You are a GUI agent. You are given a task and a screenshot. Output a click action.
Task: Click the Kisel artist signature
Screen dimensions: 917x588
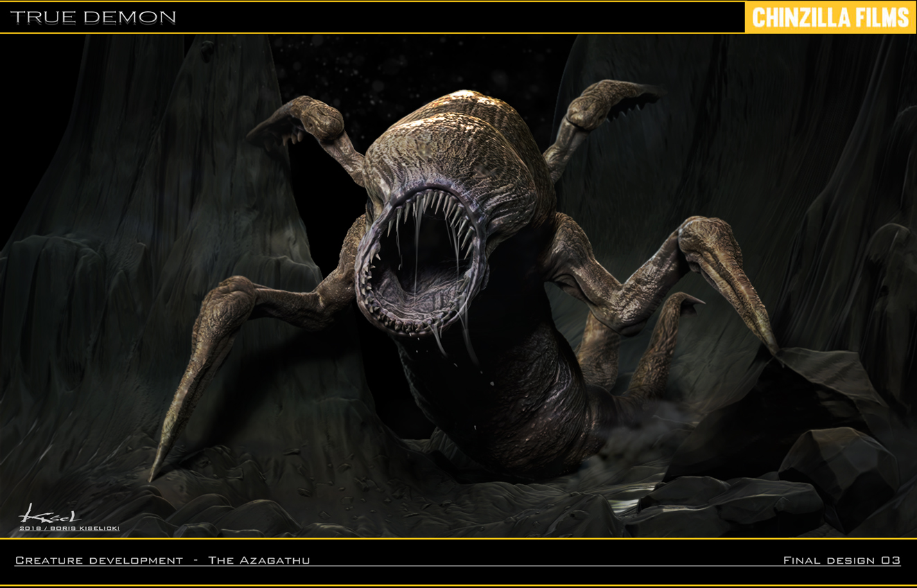(49, 515)
